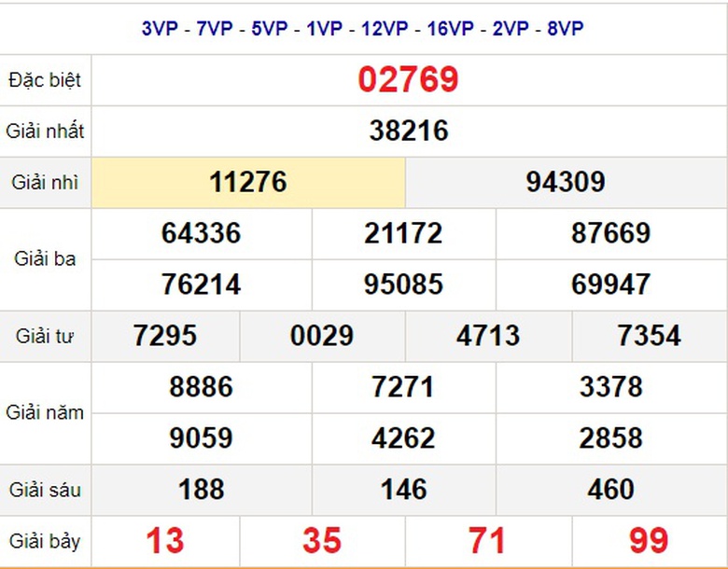The width and height of the screenshot is (728, 569).
Task: Select fourth prize number 0029
Action: pos(322,336)
